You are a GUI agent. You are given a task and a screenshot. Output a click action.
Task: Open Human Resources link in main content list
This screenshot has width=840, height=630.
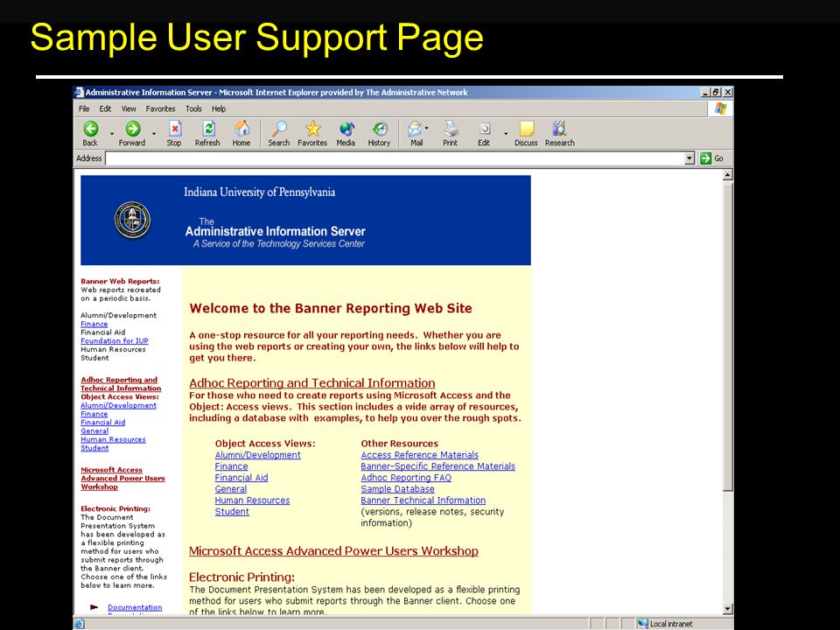click(x=252, y=500)
